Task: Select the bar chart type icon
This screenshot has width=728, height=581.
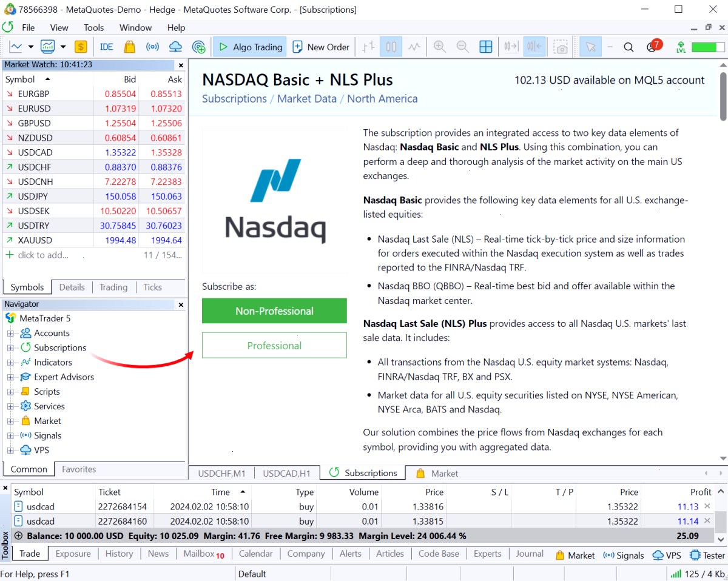Action: (368, 47)
